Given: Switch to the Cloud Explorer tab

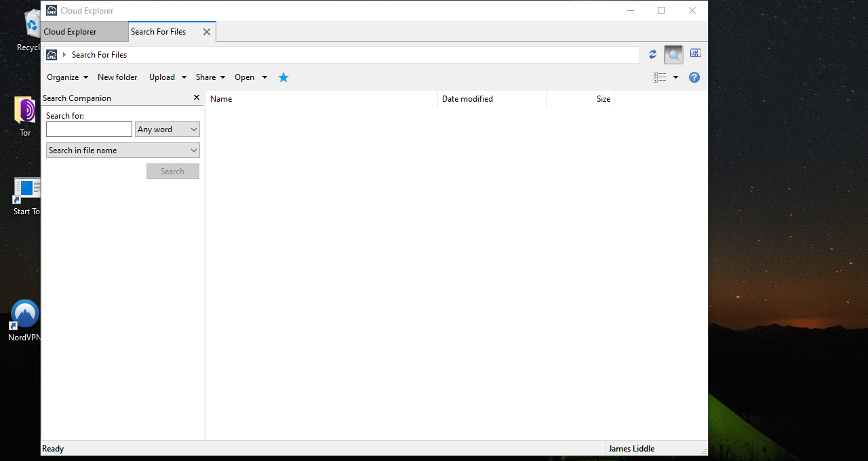Looking at the screenshot, I should (71, 31).
